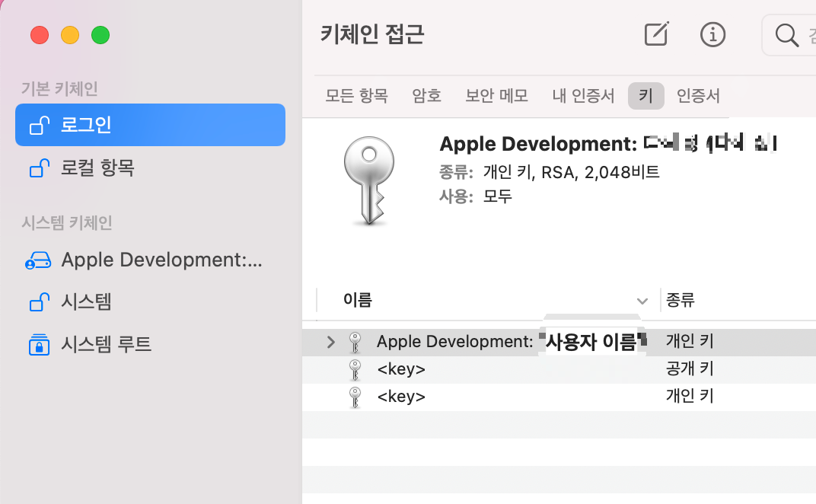Viewport: 816px width, 504px height.
Task: Click the search field in toolbar
Action: pyautogui.click(x=789, y=36)
